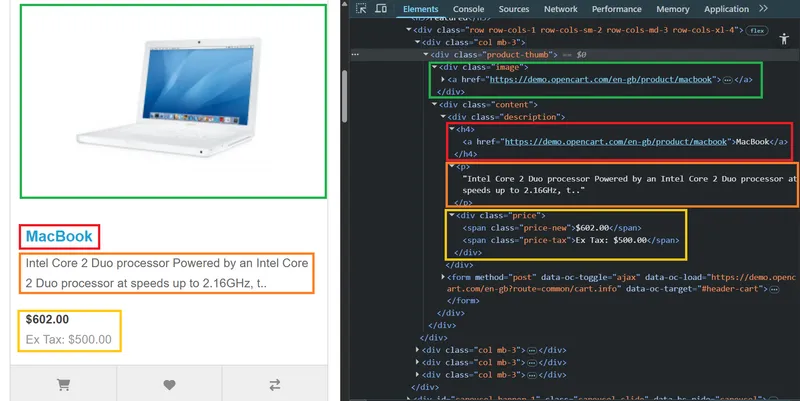This screenshot has height=401, width=800.
Task: Open the Performance tab
Action: tap(617, 9)
